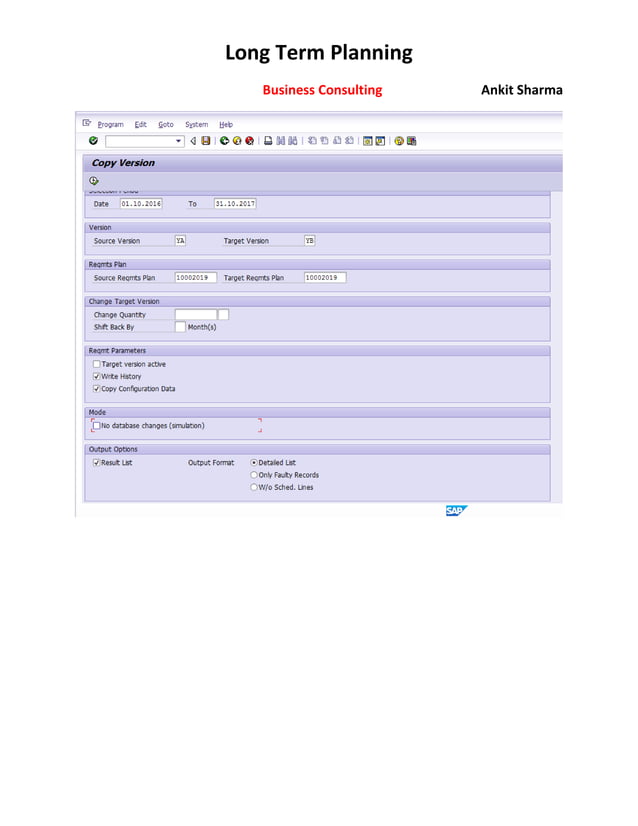Toggle the Copy Configuration Data checkbox
Viewport: 638px width, 826px height.
(96, 389)
